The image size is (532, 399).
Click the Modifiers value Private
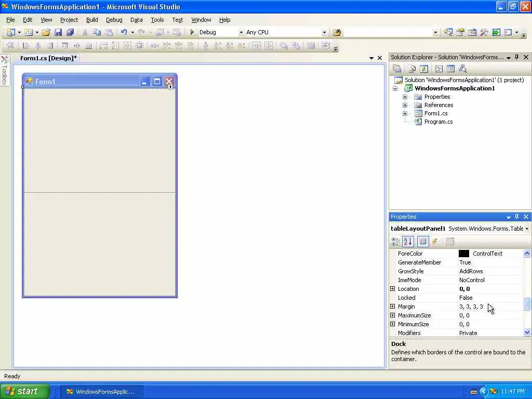468,333
